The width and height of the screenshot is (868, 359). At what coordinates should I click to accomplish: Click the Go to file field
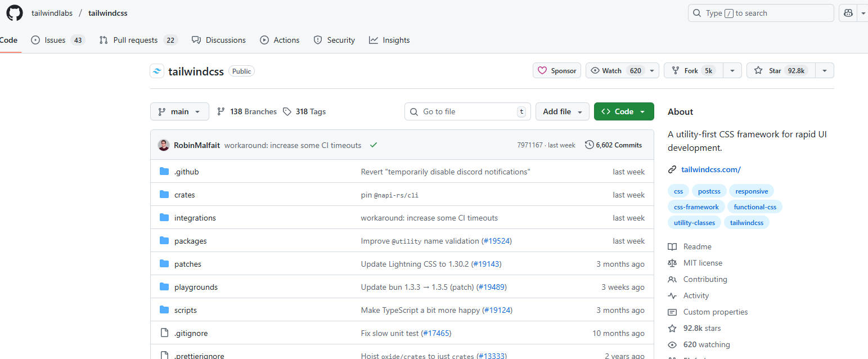point(468,111)
